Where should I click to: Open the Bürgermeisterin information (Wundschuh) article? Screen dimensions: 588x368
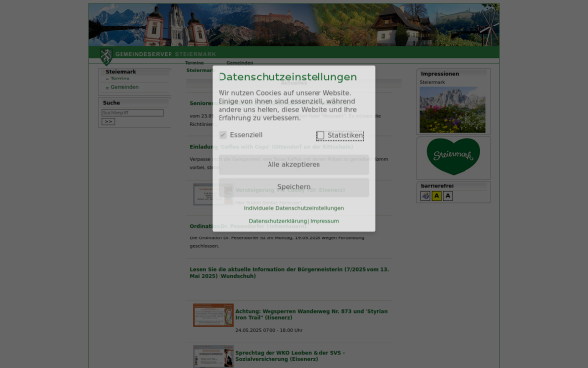point(289,272)
